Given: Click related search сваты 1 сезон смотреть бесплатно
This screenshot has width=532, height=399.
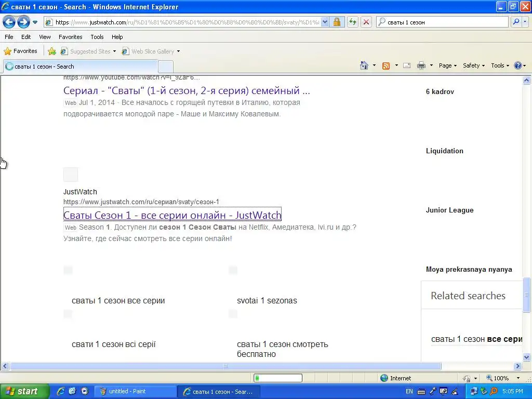Looking at the screenshot, I should pos(282,349).
